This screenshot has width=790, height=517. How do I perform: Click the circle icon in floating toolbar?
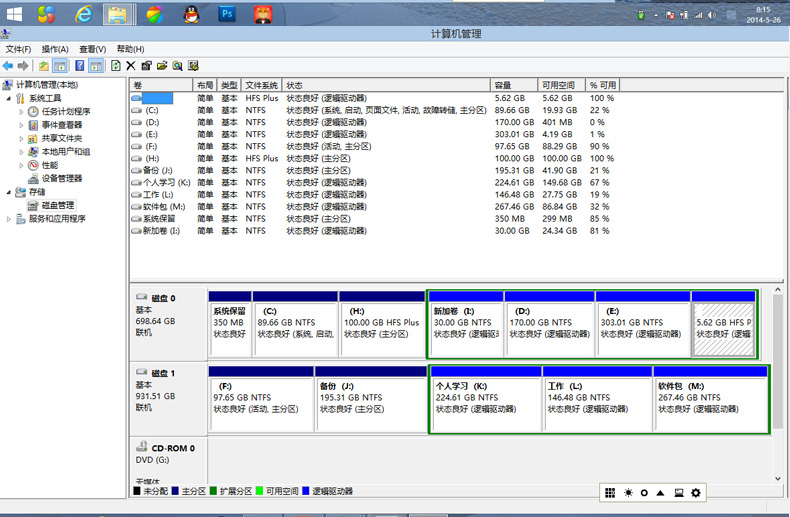644,493
